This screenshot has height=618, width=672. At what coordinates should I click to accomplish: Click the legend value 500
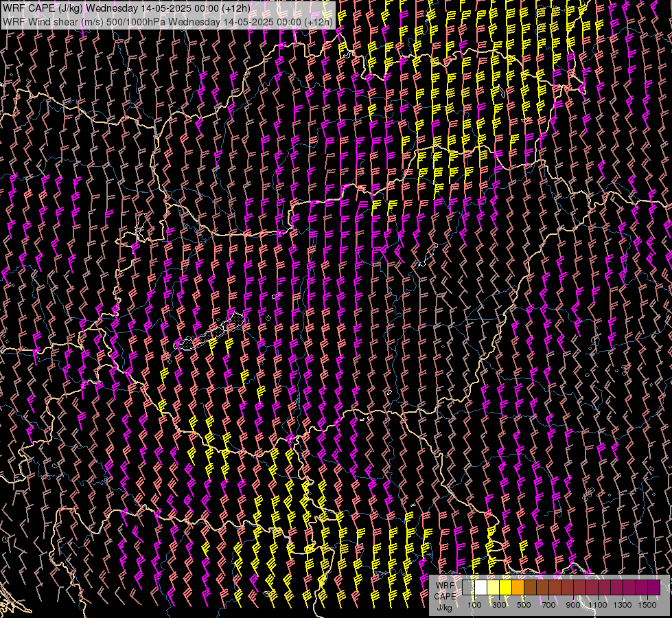point(524,605)
